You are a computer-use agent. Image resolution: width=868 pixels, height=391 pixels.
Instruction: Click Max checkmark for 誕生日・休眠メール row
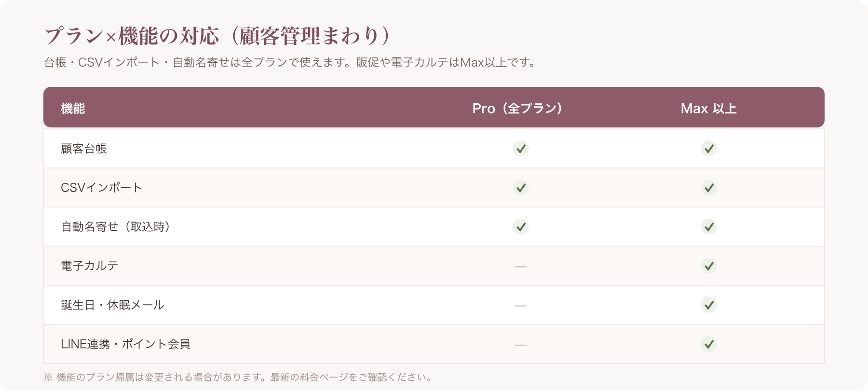709,305
